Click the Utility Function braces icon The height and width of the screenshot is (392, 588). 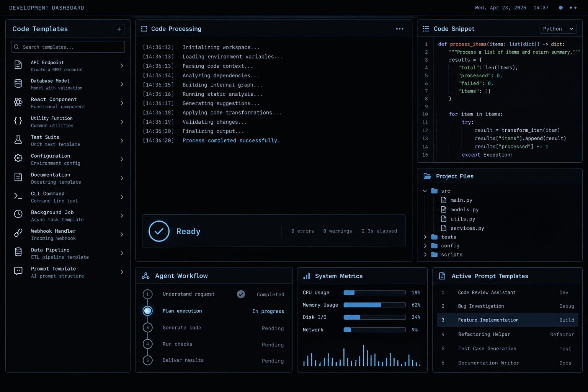[x=18, y=121]
